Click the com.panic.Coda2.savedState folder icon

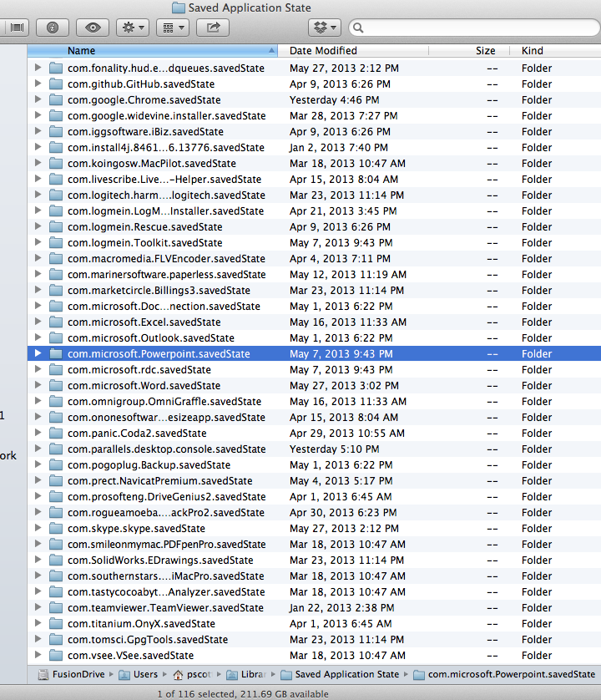[x=56, y=434]
